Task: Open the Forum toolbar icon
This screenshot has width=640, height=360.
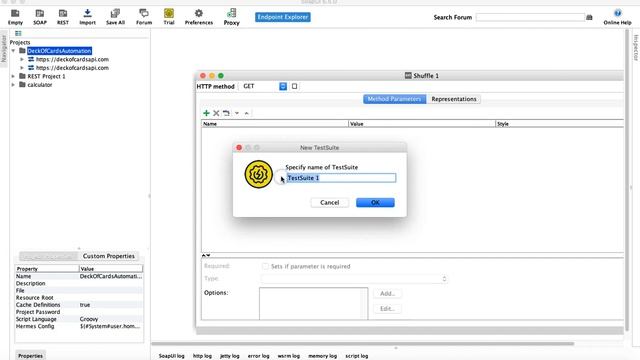Action: tap(144, 17)
